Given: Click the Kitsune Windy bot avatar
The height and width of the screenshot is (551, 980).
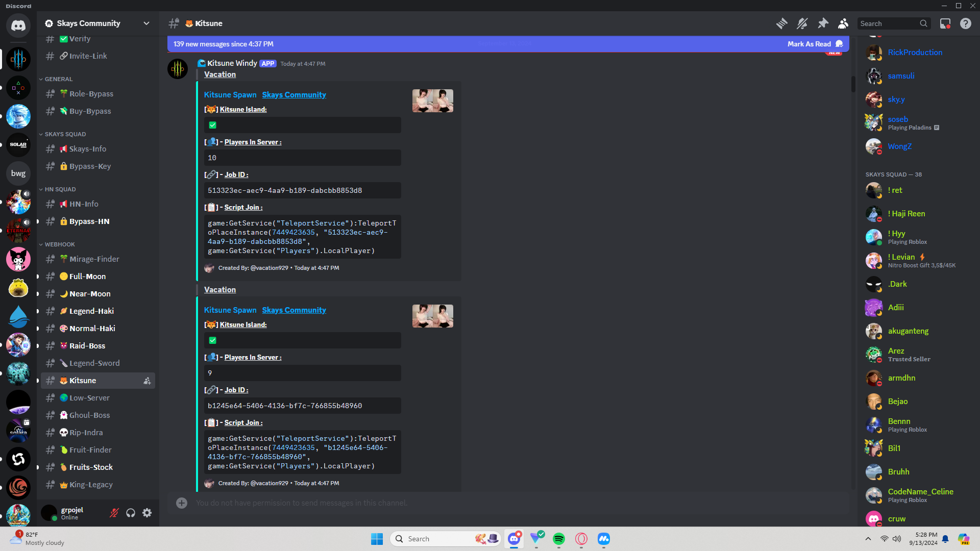Looking at the screenshot, I should (x=178, y=69).
